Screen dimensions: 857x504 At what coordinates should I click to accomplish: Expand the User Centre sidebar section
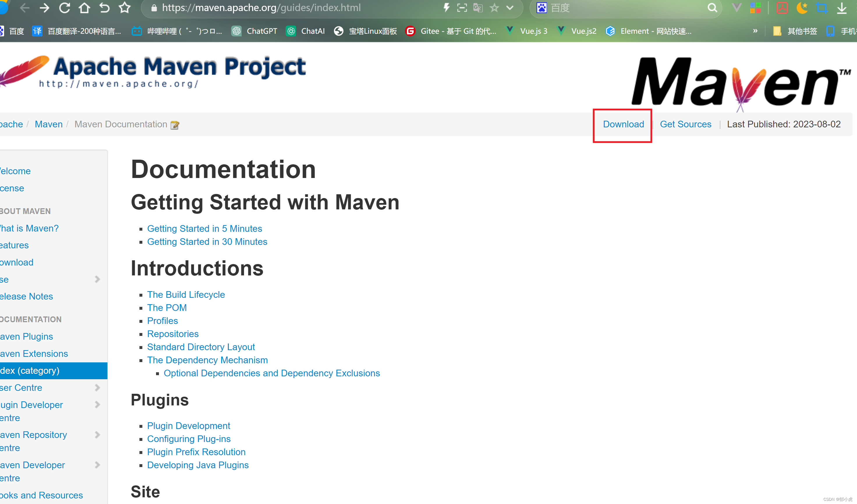98,387
